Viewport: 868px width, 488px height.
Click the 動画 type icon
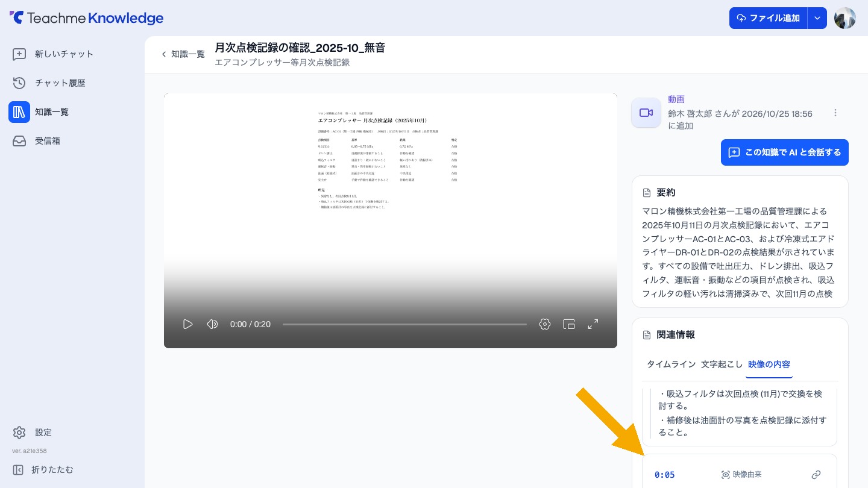(x=646, y=113)
